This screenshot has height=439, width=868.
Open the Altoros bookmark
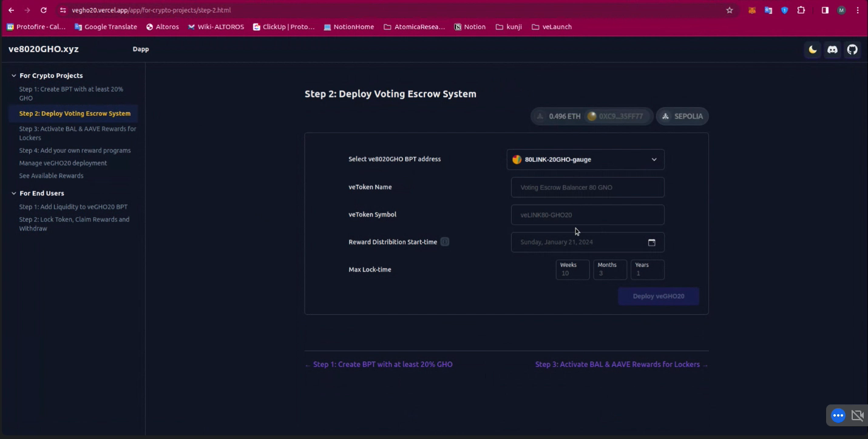point(162,27)
